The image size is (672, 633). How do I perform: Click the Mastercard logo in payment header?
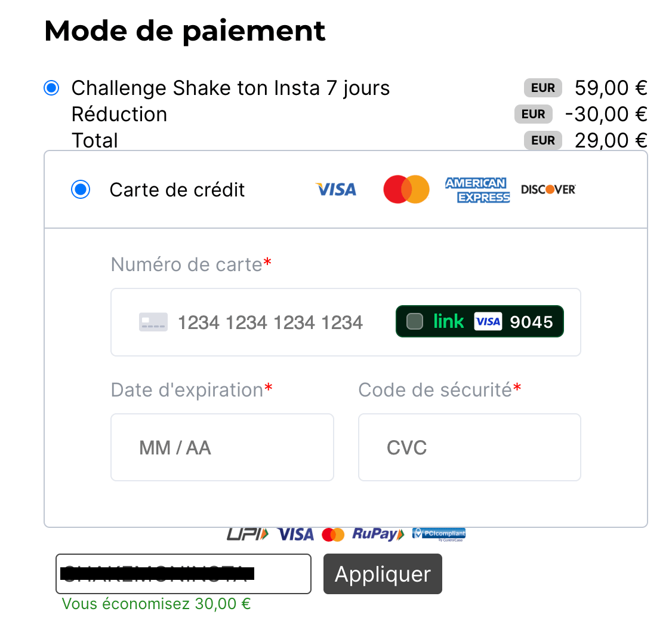(x=406, y=190)
